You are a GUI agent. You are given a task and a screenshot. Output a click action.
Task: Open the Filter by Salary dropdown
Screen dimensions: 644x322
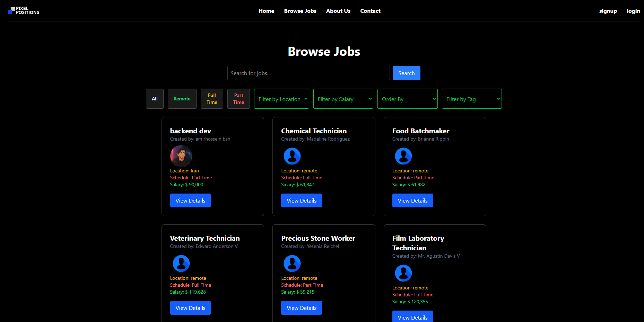coord(343,99)
